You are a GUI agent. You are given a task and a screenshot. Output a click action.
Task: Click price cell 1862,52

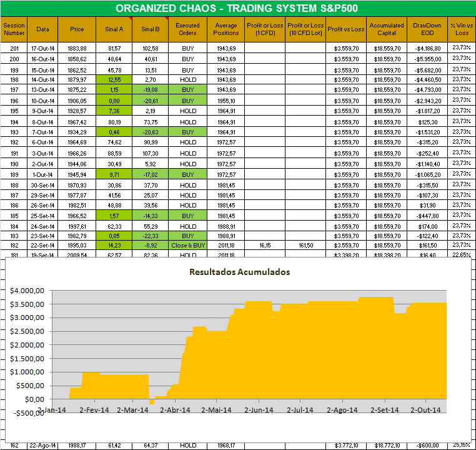click(x=77, y=70)
